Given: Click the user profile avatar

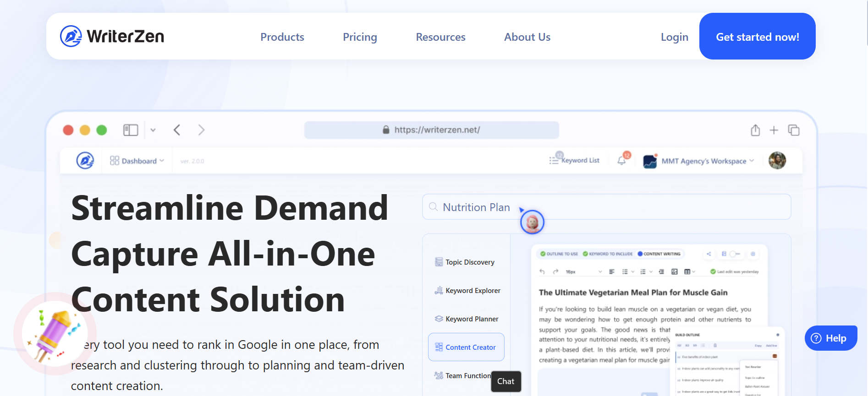Looking at the screenshot, I should pyautogui.click(x=777, y=161).
